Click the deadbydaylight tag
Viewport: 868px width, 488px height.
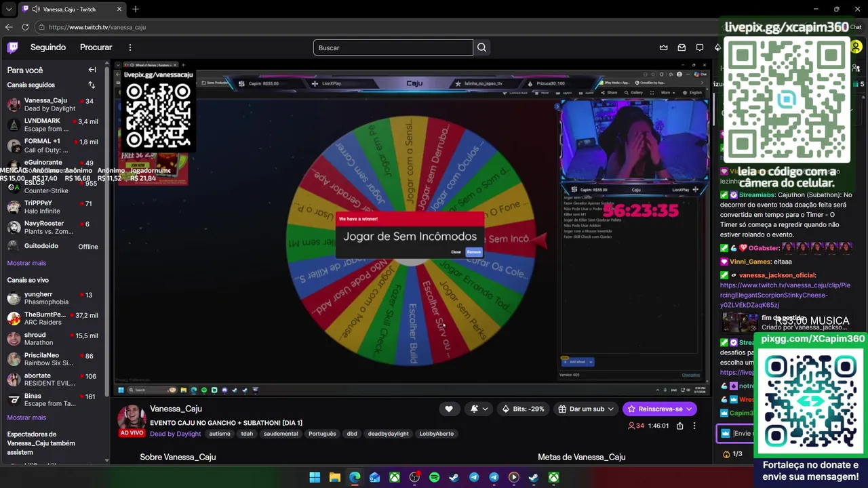point(388,434)
